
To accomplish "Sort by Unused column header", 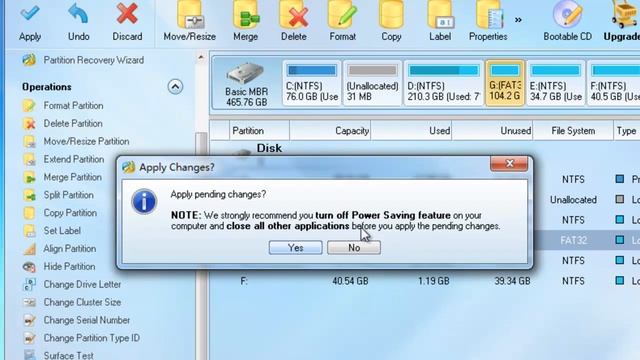I will (492, 131).
